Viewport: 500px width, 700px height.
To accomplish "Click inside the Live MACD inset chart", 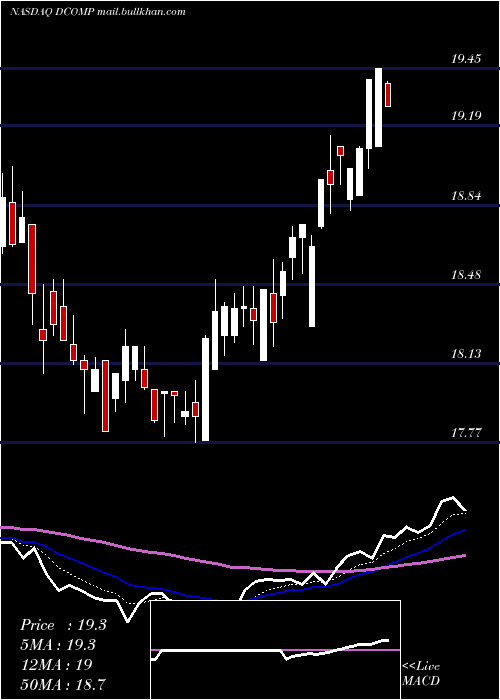I will pyautogui.click(x=275, y=650).
